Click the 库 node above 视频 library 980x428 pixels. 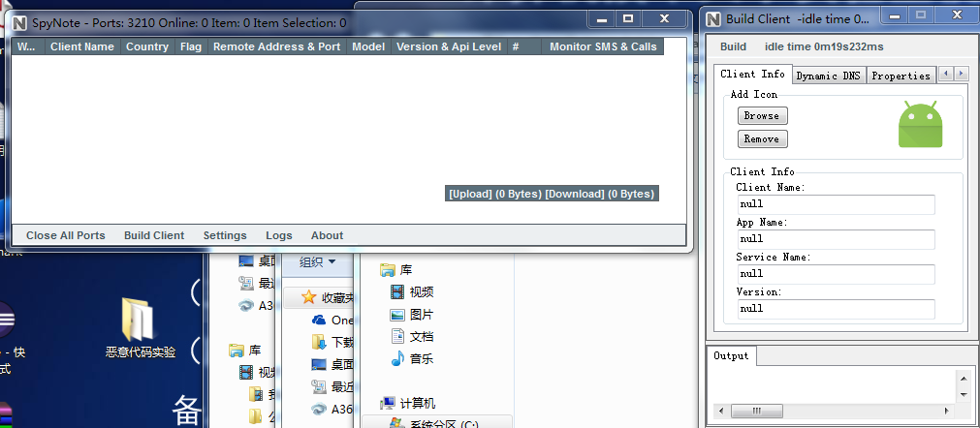coord(396,270)
